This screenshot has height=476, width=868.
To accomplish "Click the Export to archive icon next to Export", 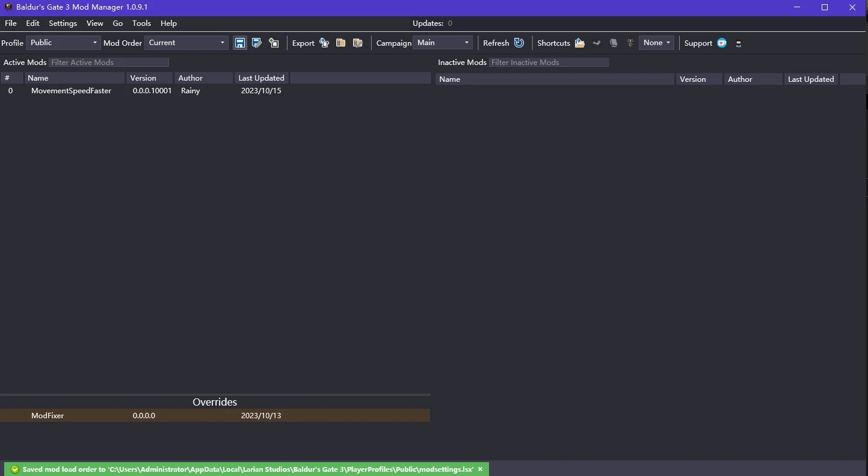I will tap(341, 43).
